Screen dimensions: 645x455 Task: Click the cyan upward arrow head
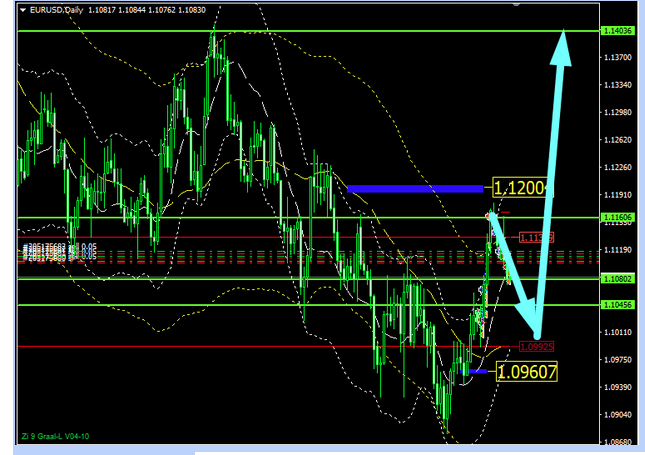pos(565,42)
